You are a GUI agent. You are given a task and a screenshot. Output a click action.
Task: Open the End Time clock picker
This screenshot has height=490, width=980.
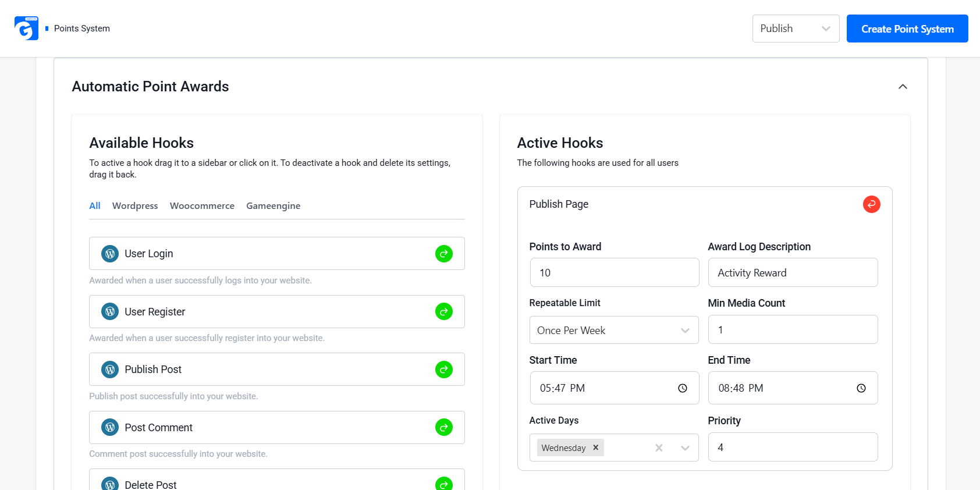861,388
